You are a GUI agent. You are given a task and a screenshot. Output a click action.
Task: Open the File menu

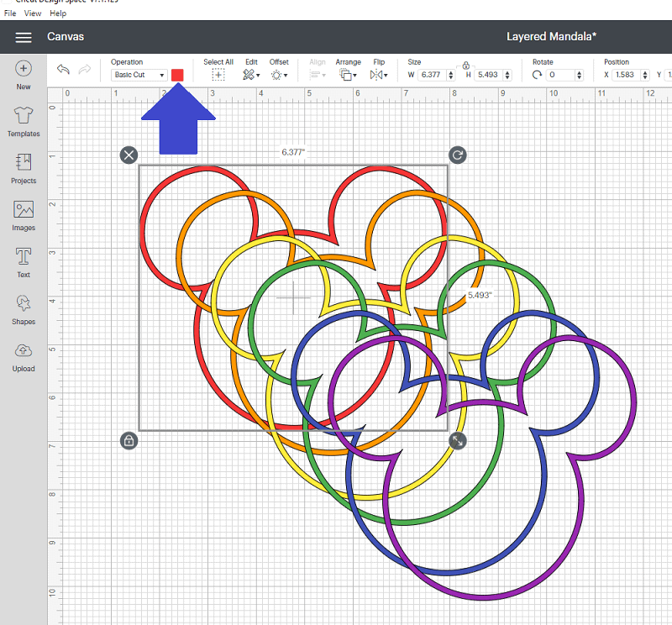point(10,13)
